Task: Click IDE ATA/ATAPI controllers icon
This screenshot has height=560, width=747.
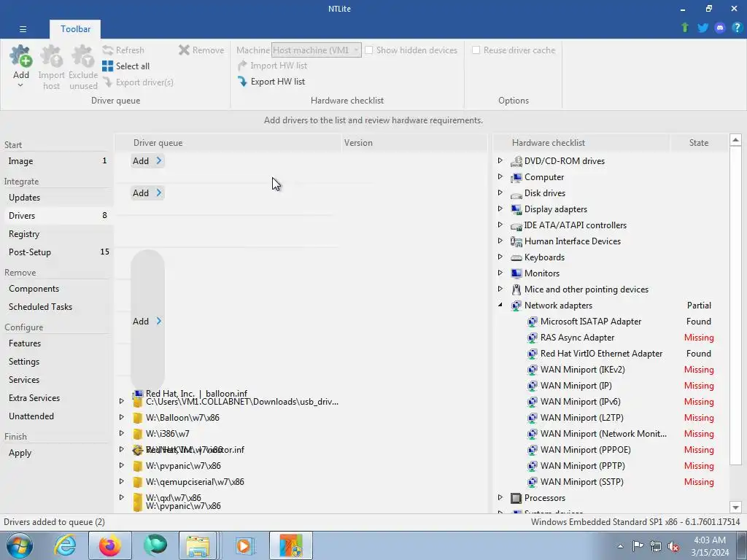Action: pos(516,225)
